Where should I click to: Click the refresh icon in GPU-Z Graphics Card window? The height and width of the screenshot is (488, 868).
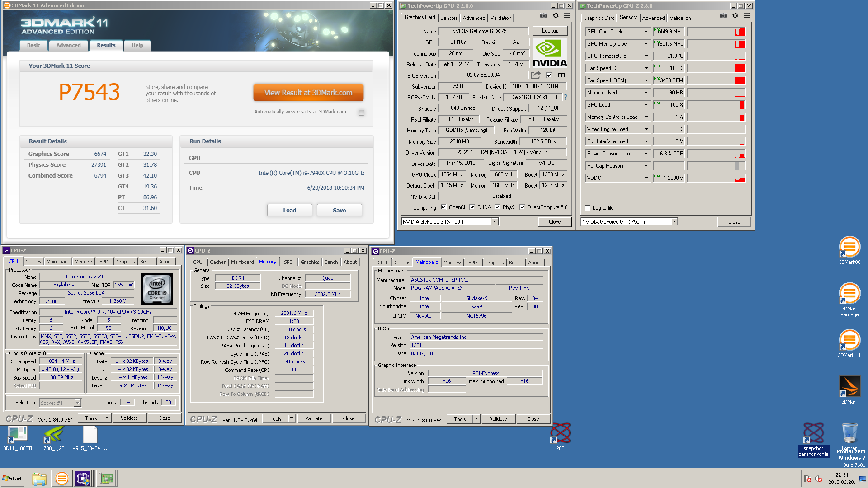pos(556,16)
